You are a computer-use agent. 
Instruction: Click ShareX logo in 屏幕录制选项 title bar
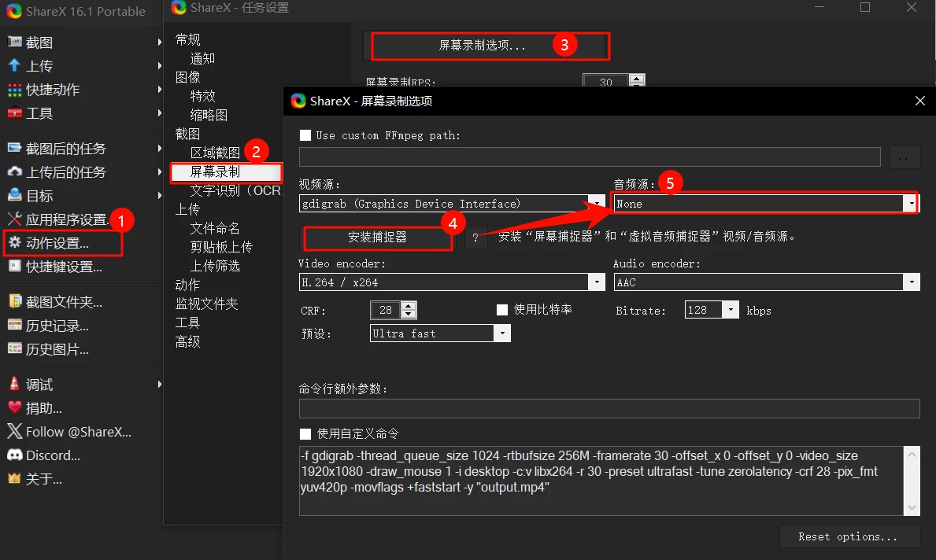tap(298, 101)
